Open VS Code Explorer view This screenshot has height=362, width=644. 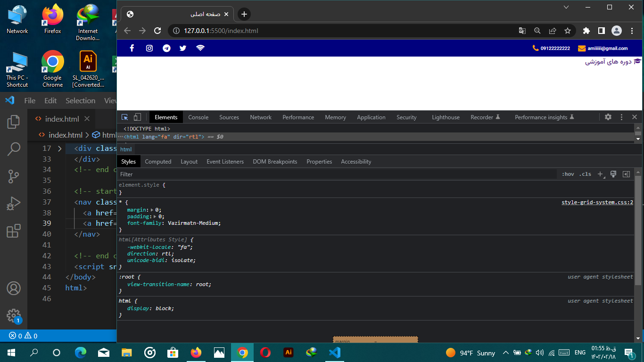coord(14,122)
